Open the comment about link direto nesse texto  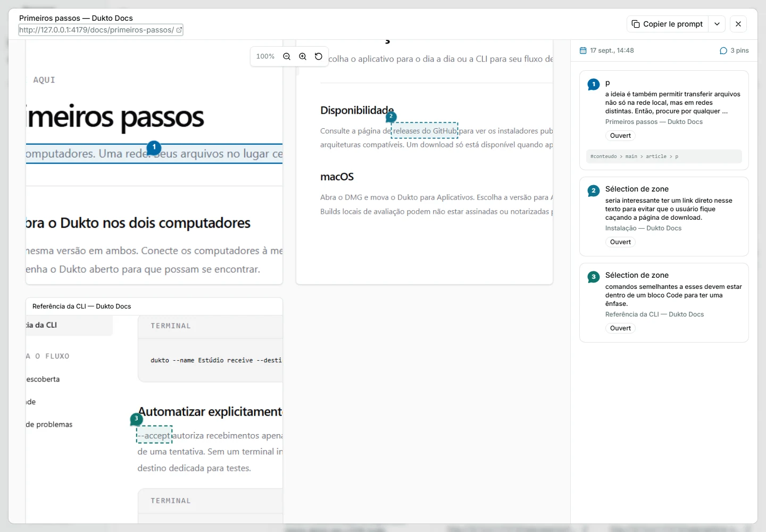pyautogui.click(x=664, y=217)
